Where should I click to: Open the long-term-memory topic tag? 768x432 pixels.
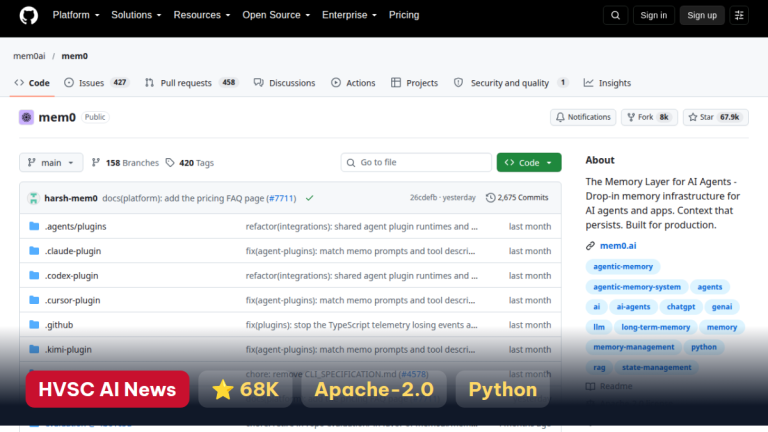pyautogui.click(x=655, y=327)
